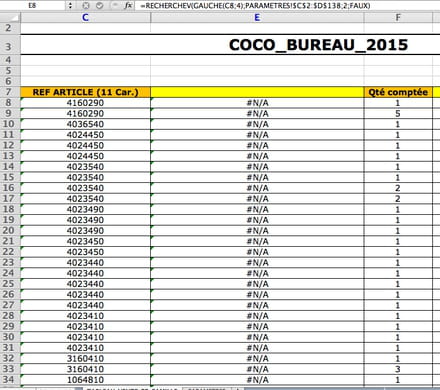Click cell 1064810 in row 34

point(85,380)
